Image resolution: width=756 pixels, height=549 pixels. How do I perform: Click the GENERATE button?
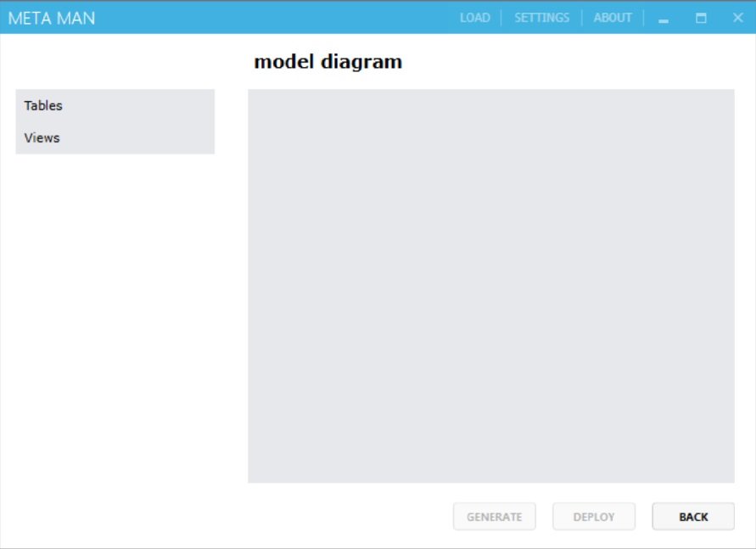[495, 516]
